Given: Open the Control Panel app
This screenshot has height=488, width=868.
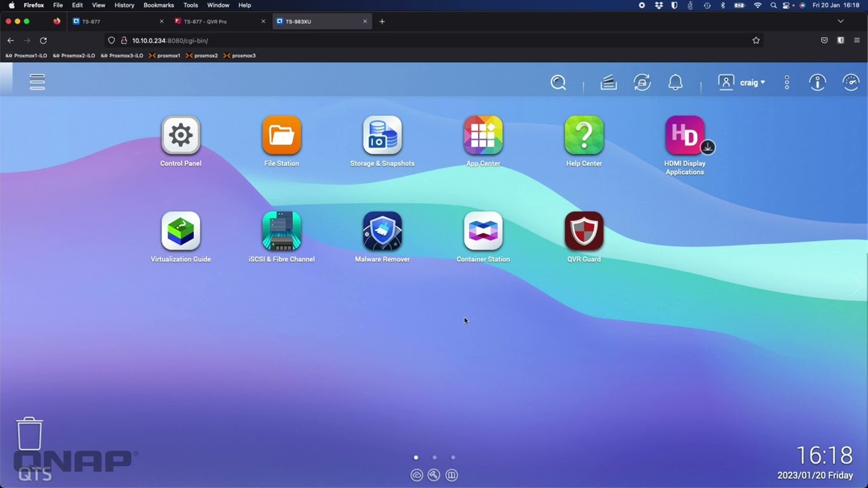Looking at the screenshot, I should coord(180,136).
